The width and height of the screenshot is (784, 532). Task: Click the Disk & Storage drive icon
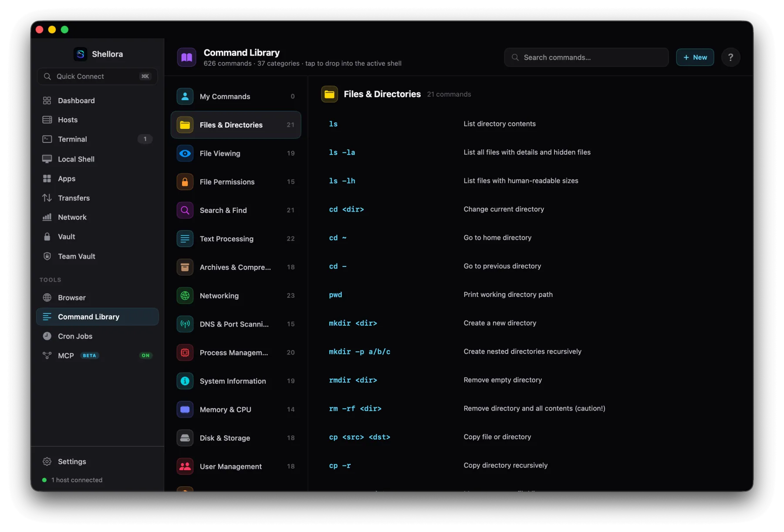point(185,438)
